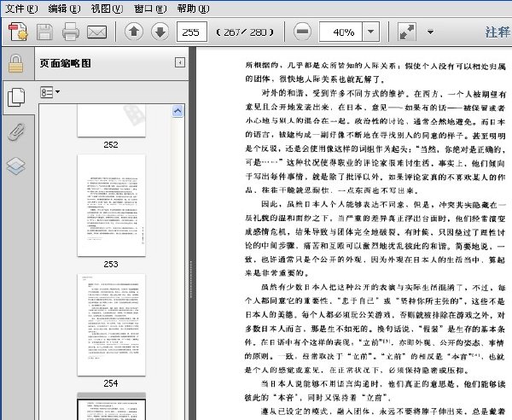Open the 窗口 menu
The height and width of the screenshot is (420, 512).
[x=150, y=9]
